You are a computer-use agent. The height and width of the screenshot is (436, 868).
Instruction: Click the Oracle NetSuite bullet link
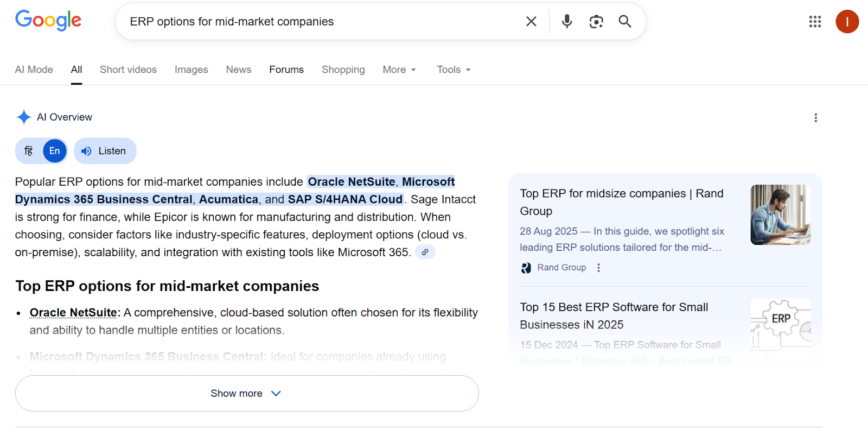click(73, 313)
